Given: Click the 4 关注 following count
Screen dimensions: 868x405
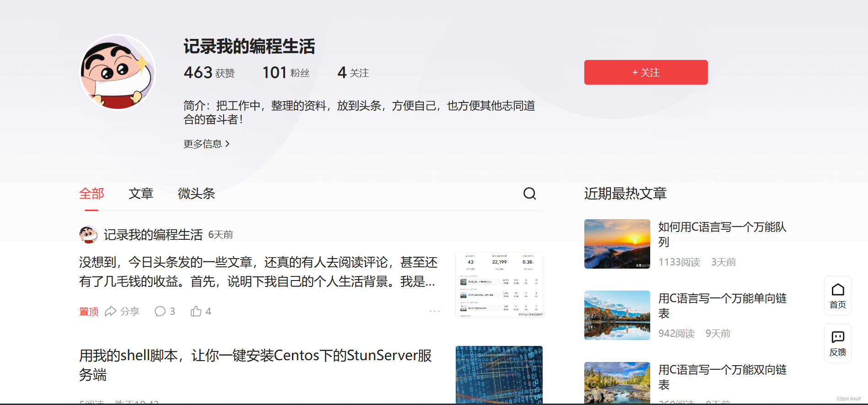Looking at the screenshot, I should tap(353, 72).
